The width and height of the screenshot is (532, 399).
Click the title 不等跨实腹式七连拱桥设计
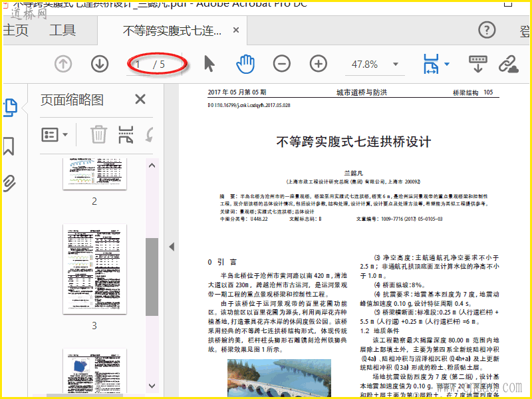tap(354, 142)
